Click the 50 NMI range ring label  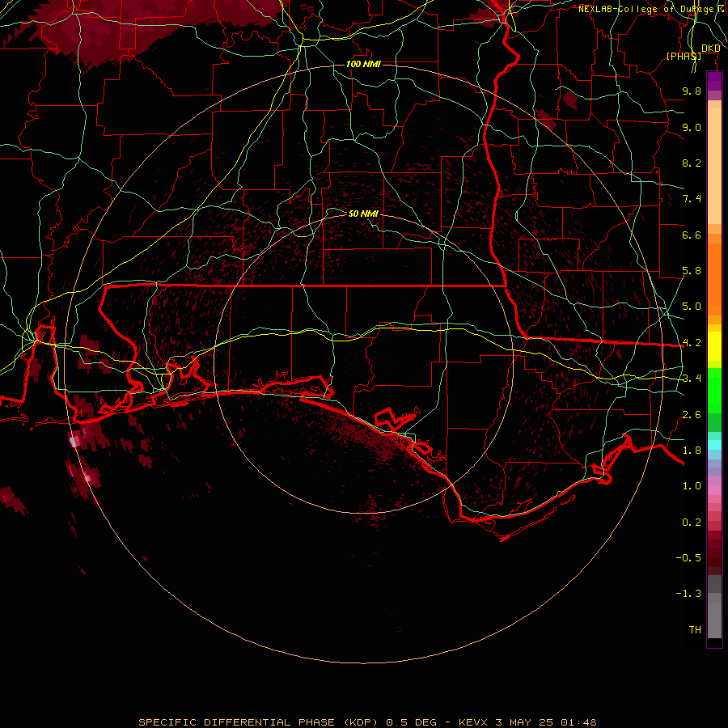(363, 214)
